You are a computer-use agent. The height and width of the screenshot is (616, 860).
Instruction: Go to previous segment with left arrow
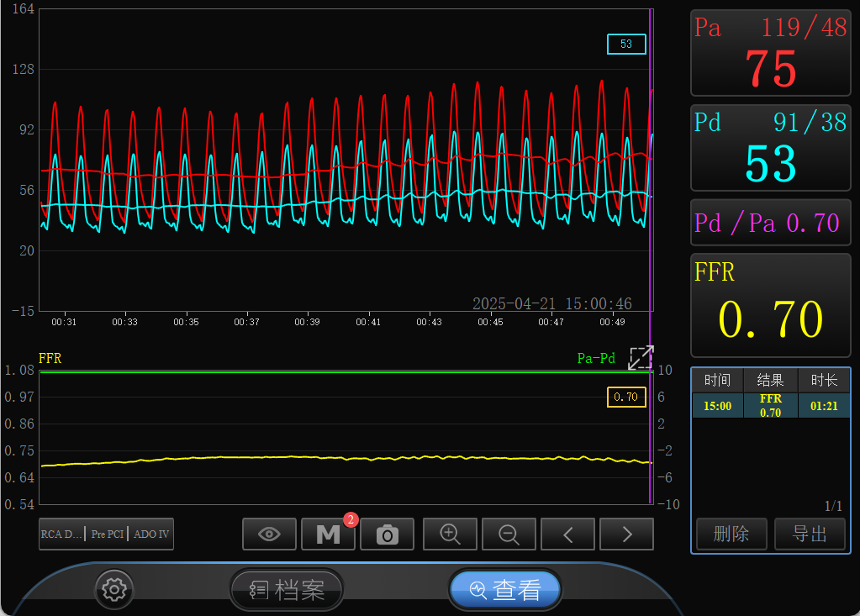point(567,534)
